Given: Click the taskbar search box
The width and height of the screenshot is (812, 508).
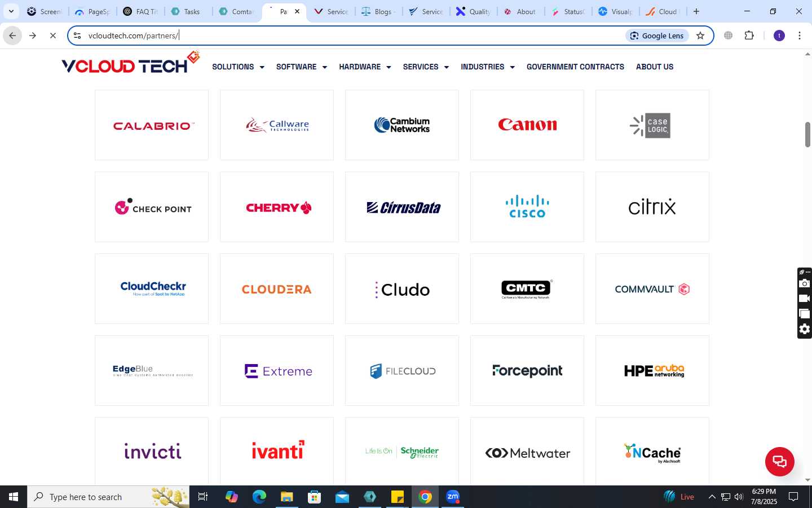Looking at the screenshot, I should [x=108, y=497].
